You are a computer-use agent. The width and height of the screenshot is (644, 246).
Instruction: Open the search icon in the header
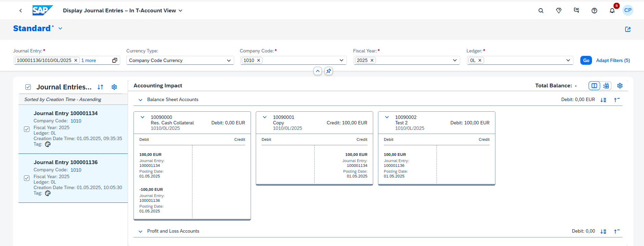click(x=541, y=11)
